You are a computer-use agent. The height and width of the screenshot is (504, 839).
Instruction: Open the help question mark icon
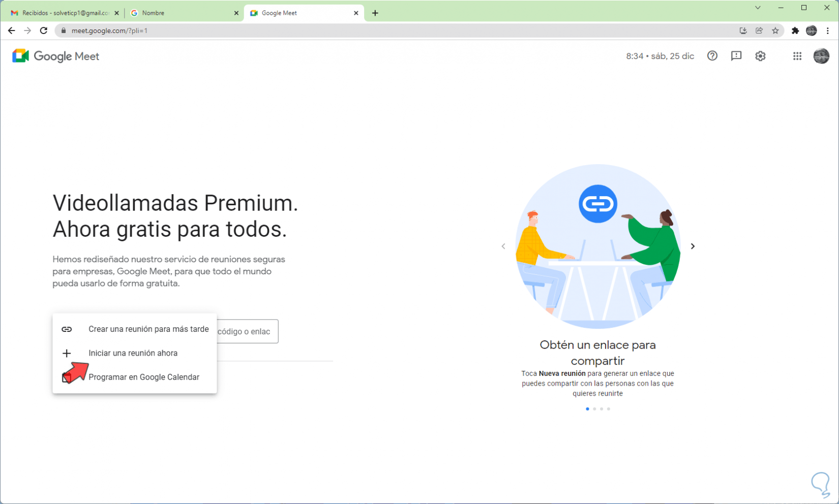(712, 56)
